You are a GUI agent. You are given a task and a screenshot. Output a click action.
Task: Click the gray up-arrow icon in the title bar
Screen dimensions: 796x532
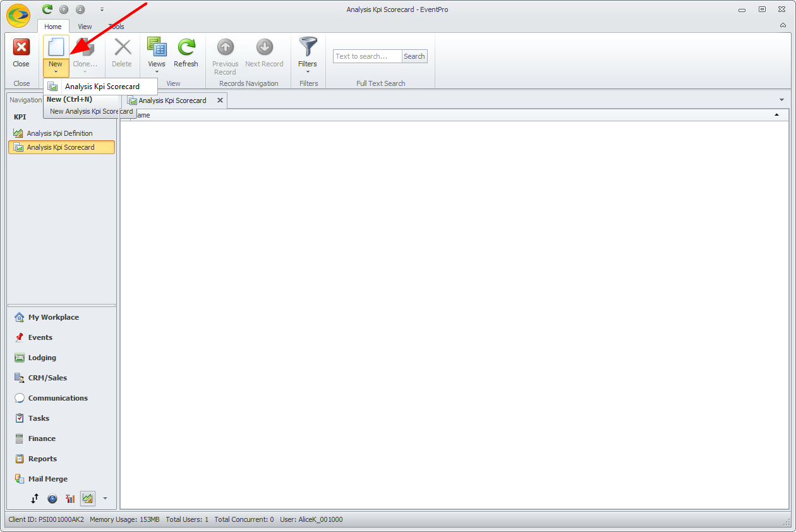(64, 9)
